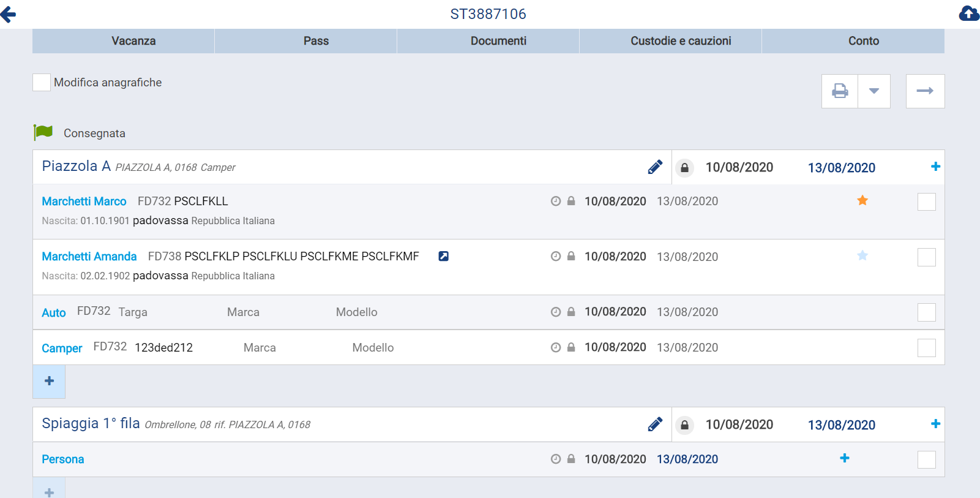Click the back arrow icon
The height and width of the screenshot is (498, 980).
(x=9, y=14)
